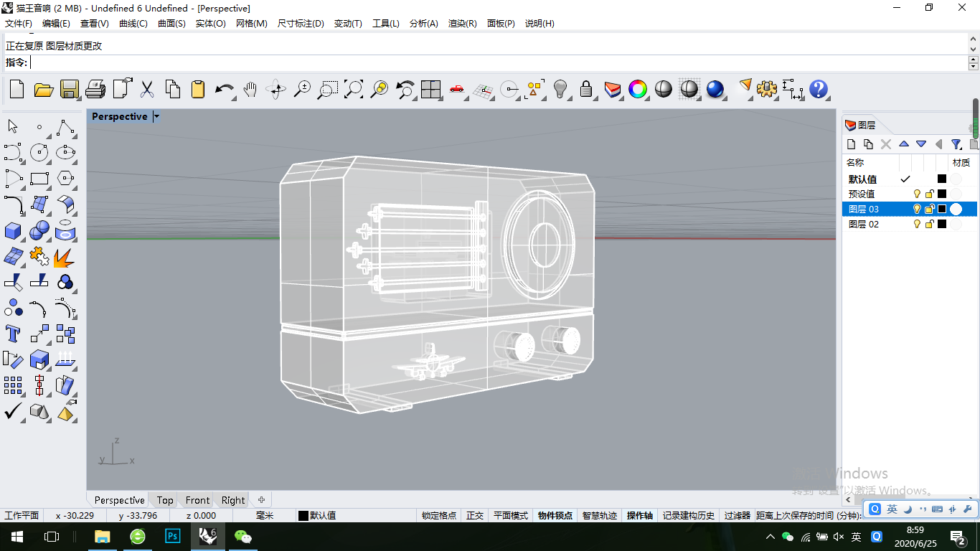Open the 编辑(E) menu

point(56,23)
